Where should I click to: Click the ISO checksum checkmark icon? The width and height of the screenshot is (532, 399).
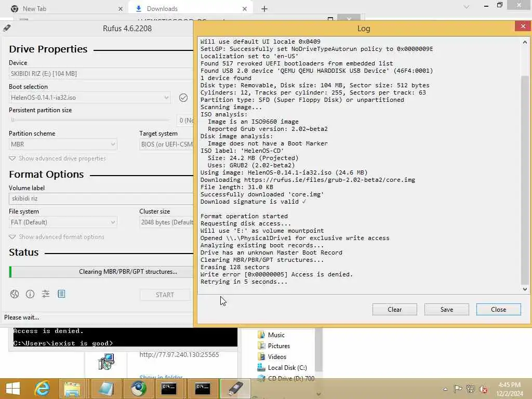point(183,98)
